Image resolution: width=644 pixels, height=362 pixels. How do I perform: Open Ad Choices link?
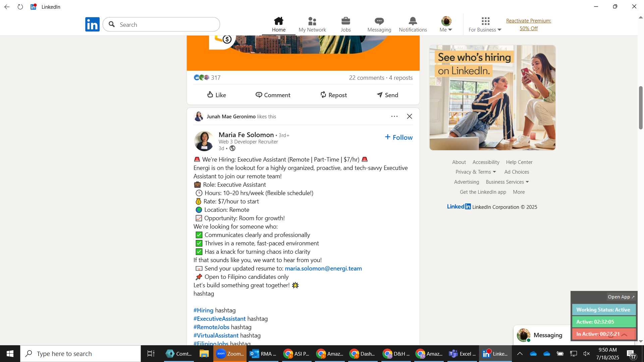[x=517, y=172]
